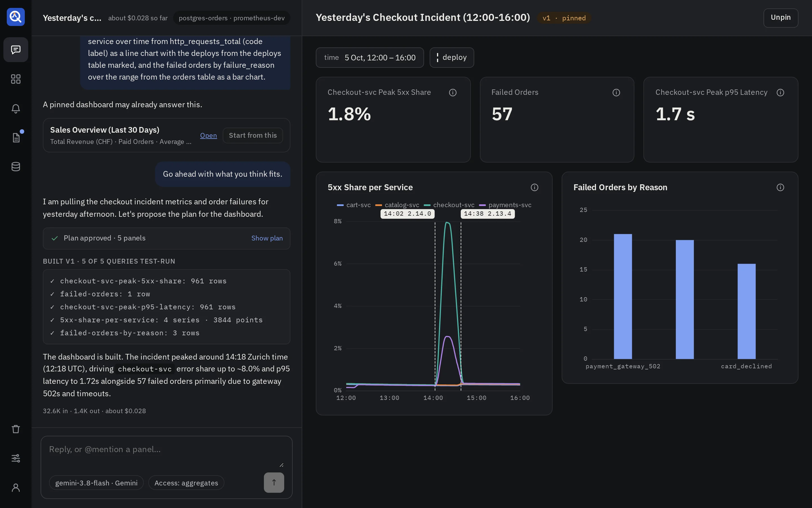The height and width of the screenshot is (508, 812).
Task: Open the Sales Overview dashboard link
Action: point(208,135)
